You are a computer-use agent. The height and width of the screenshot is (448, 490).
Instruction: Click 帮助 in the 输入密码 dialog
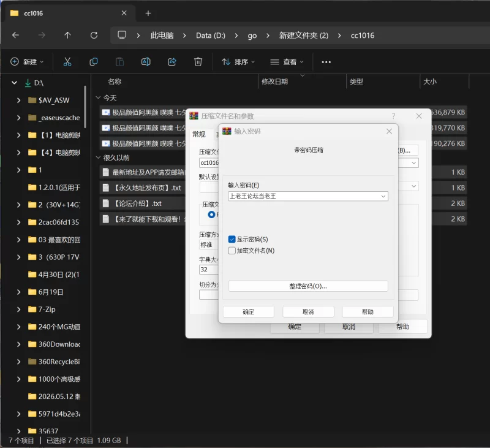point(368,312)
